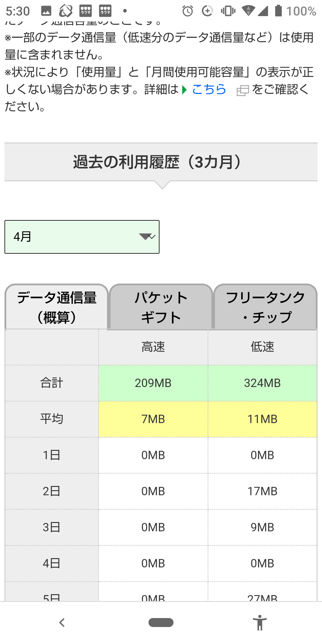Screen dimensions: 322x644
Task: Tap the 17MB low-speed cell for 2日
Action: 262,491
